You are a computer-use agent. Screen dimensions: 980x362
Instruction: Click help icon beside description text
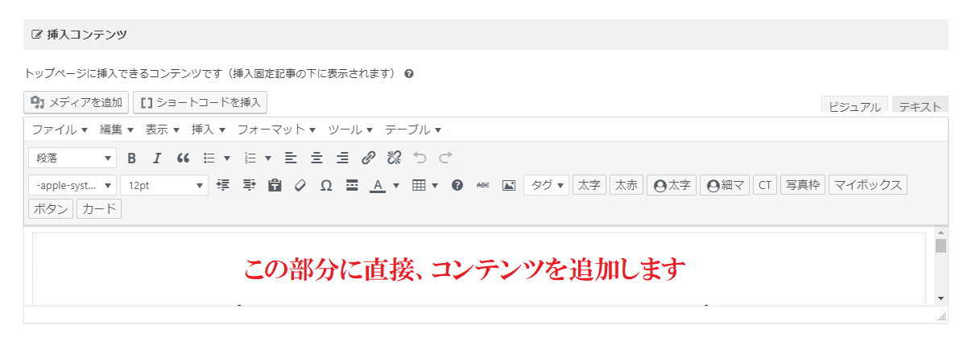(x=409, y=73)
